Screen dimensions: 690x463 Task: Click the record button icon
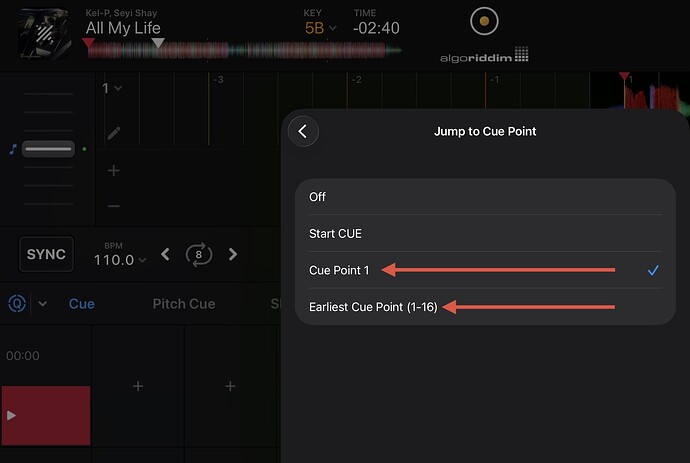[484, 21]
